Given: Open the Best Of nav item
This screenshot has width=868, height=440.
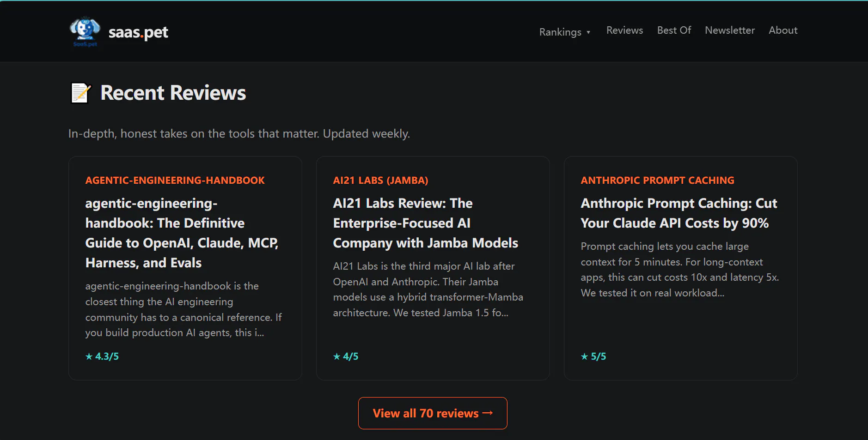Looking at the screenshot, I should [674, 30].
